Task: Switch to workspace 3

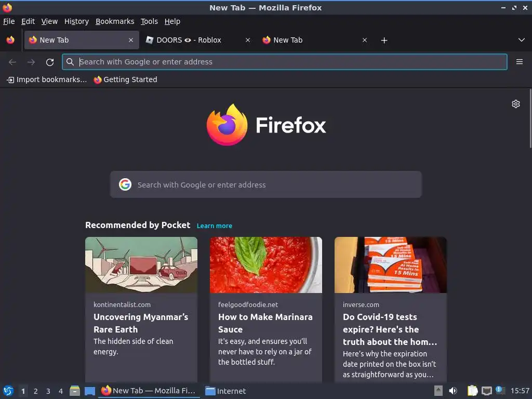Action: pyautogui.click(x=48, y=391)
